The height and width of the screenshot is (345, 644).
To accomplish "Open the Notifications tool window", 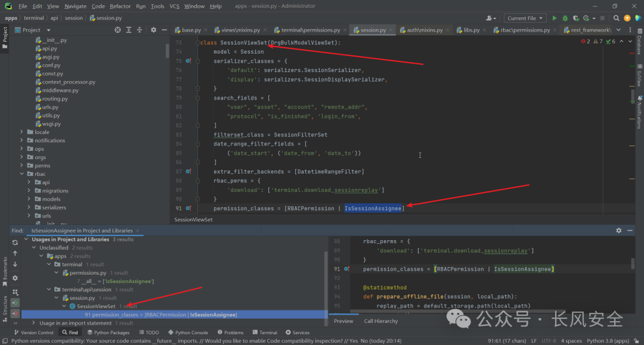I will coord(639,113).
